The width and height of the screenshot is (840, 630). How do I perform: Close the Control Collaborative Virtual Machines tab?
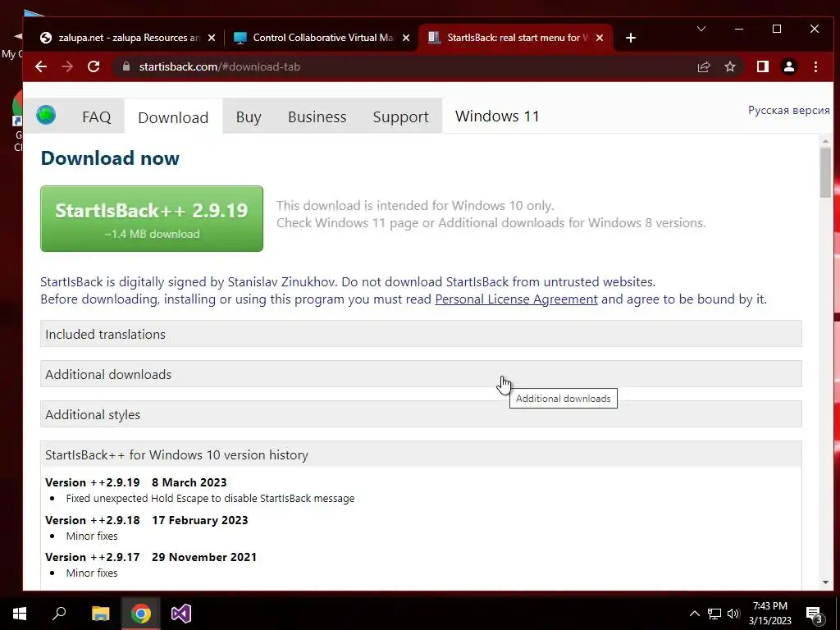pos(406,38)
